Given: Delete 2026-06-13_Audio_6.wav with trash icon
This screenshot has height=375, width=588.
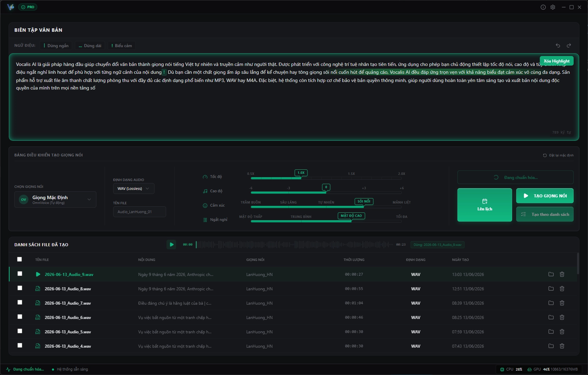Looking at the screenshot, I should pyautogui.click(x=562, y=317).
